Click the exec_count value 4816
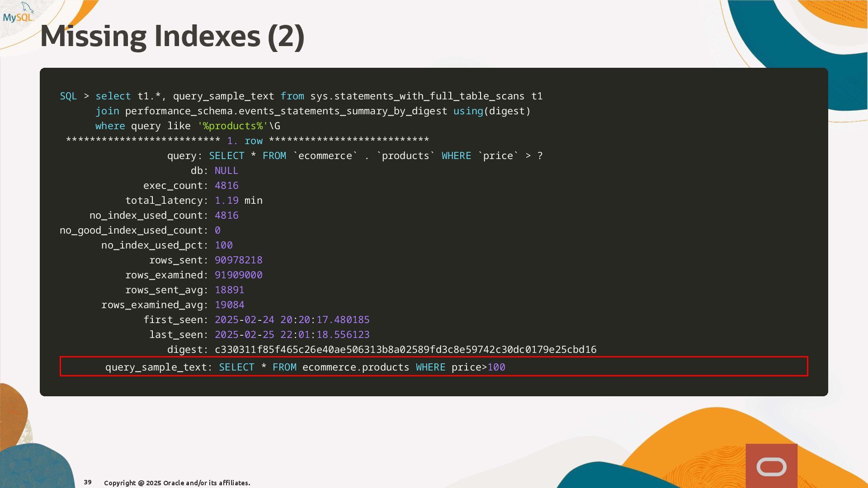The width and height of the screenshot is (868, 488). coord(226,186)
